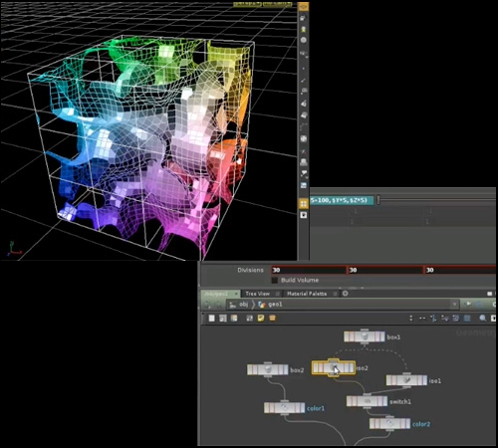Click the yellow four-square layout icon
This screenshot has height=448, width=498.
pyautogui.click(x=303, y=204)
